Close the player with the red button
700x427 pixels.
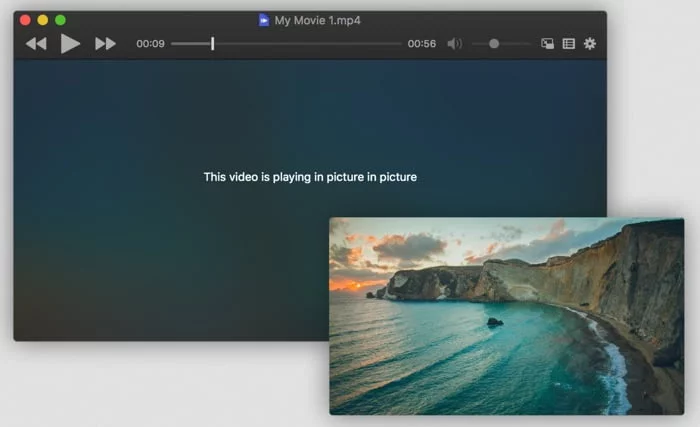point(25,20)
